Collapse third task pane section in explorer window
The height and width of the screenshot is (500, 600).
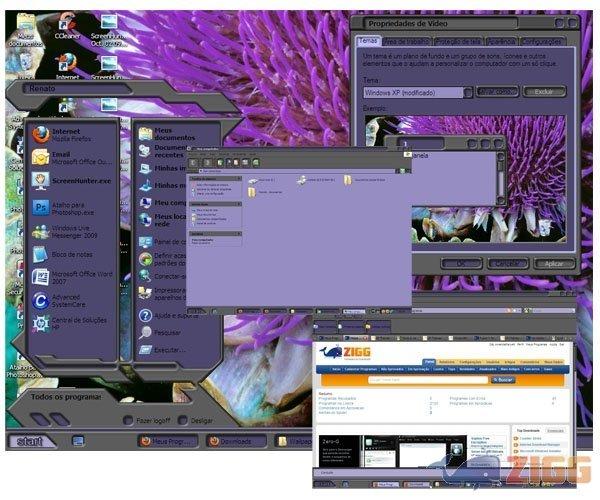239,233
